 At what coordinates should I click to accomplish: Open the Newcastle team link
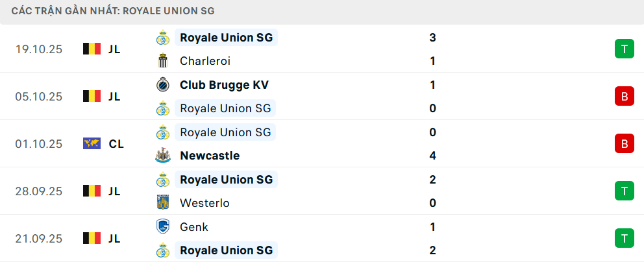pyautogui.click(x=210, y=156)
